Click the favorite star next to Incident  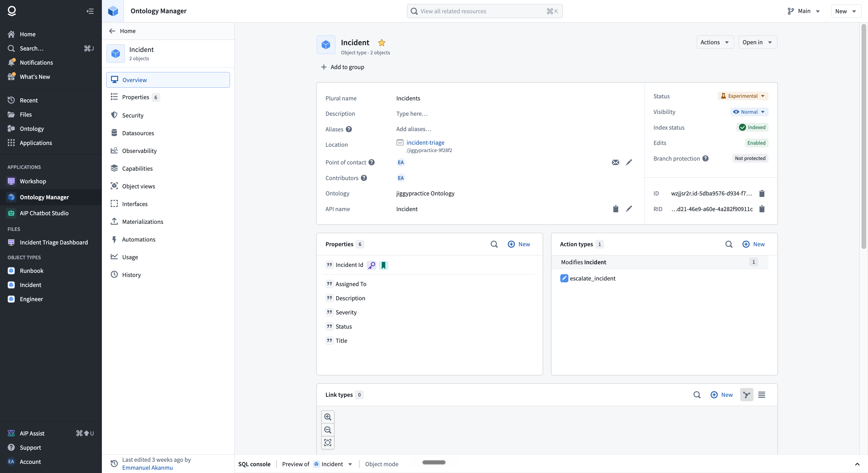[381, 43]
